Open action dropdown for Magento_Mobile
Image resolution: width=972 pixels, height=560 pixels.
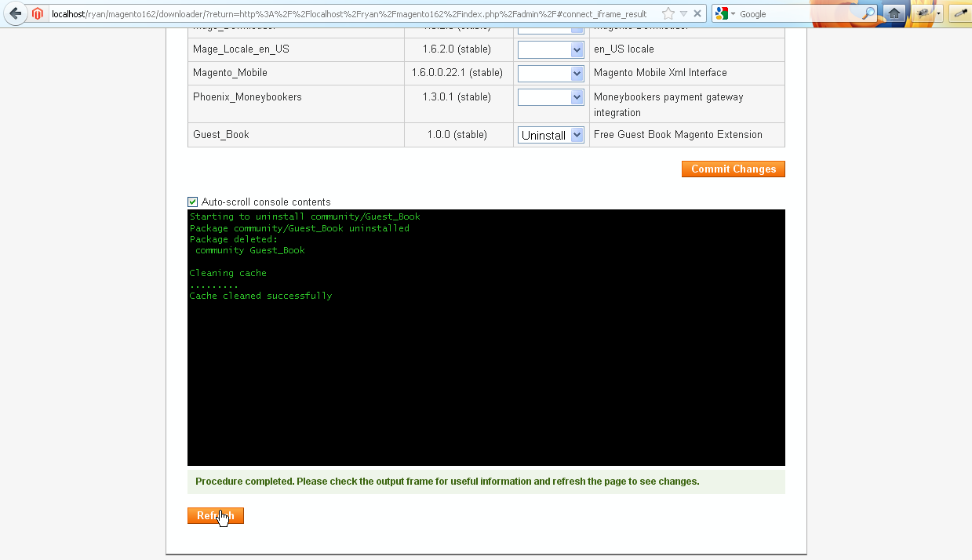click(x=551, y=73)
